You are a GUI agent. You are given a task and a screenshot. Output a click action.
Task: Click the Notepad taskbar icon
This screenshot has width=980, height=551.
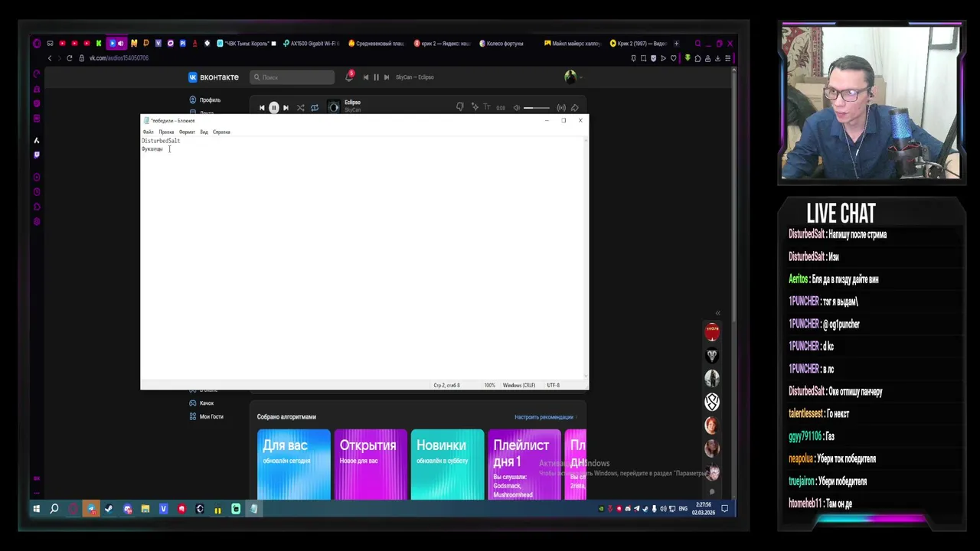pos(253,509)
